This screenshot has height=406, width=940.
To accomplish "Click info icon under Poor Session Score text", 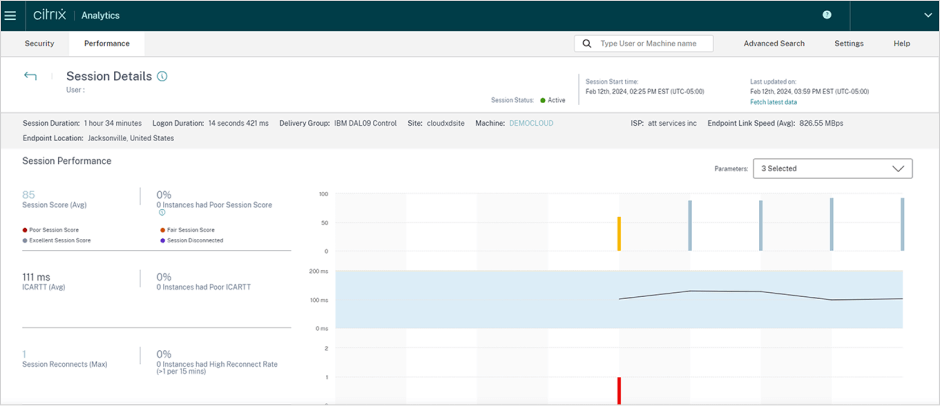I will click(x=162, y=213).
